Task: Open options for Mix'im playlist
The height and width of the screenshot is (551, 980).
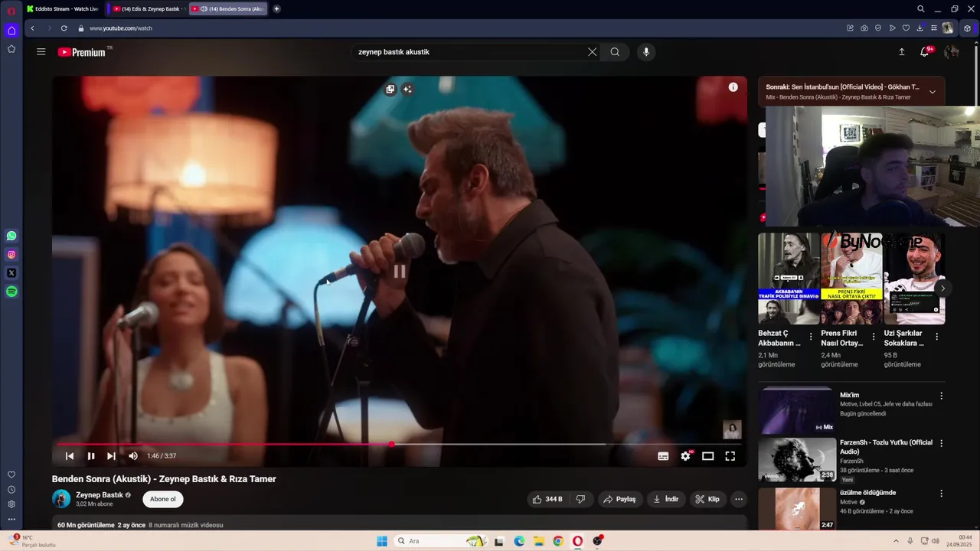Action: [x=941, y=396]
